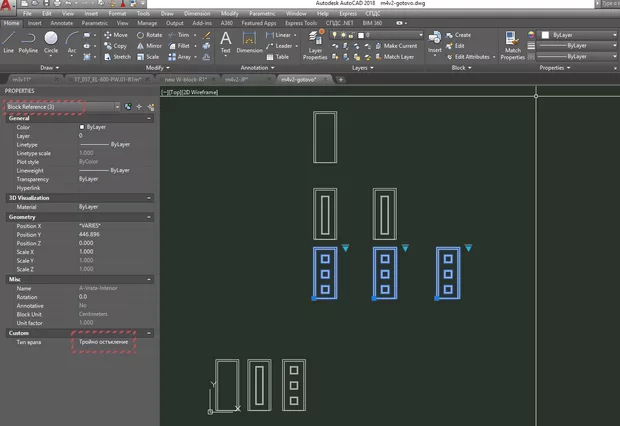
Task: Open the m4v2-IR drawing file tab
Action: click(237, 77)
